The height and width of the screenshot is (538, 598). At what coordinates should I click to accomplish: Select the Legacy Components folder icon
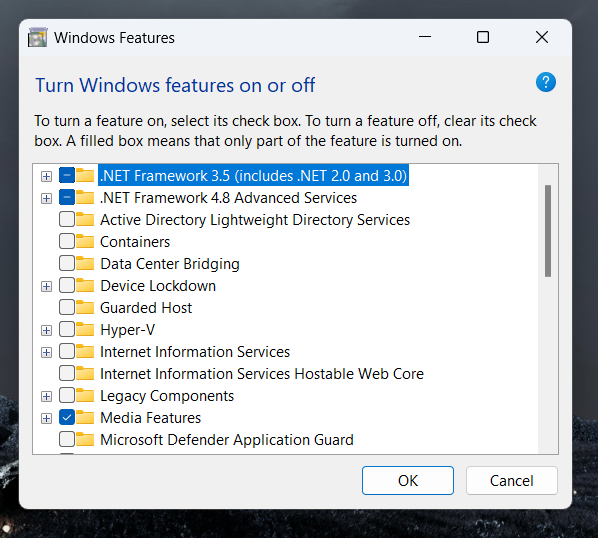click(85, 395)
